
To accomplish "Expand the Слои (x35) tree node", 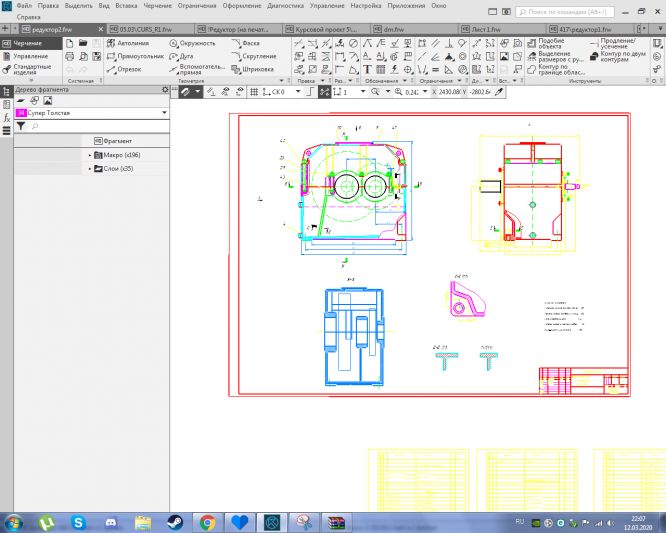I will [x=90, y=168].
